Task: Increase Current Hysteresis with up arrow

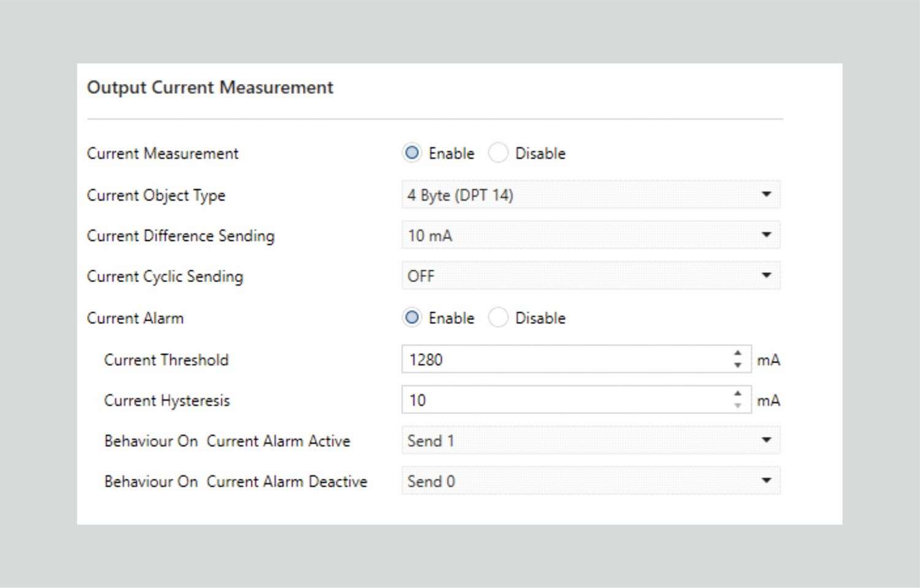Action: [738, 394]
